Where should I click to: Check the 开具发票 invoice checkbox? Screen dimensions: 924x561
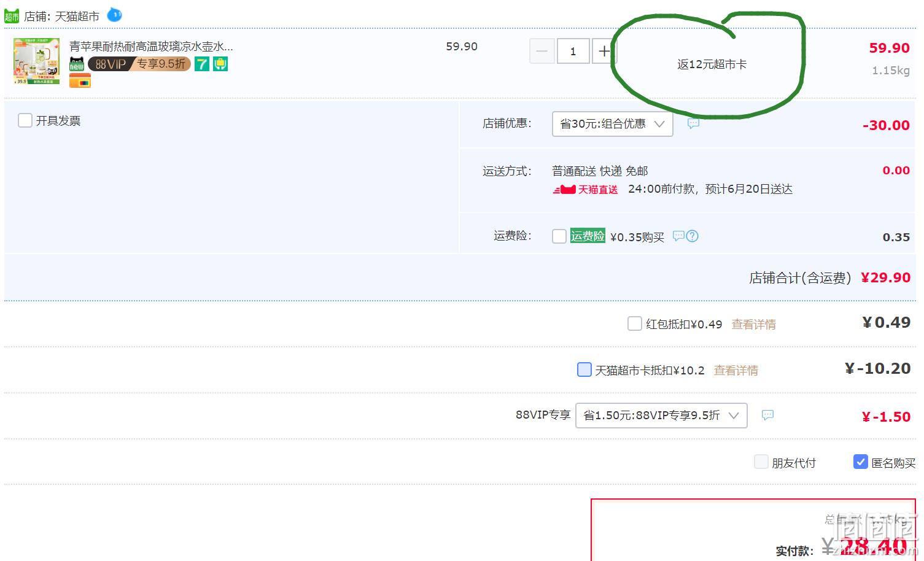[x=25, y=120]
